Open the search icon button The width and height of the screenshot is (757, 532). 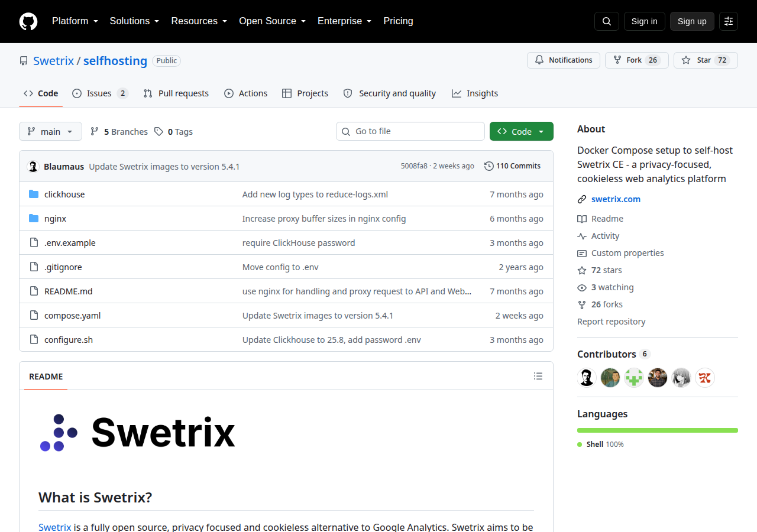coord(607,21)
